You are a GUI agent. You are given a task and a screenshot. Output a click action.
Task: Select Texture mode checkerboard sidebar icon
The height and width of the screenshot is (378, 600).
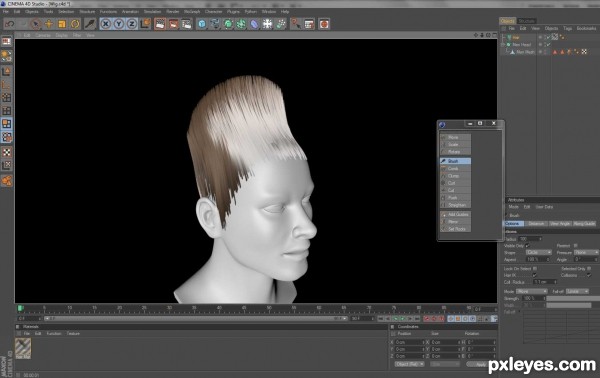(x=7, y=152)
